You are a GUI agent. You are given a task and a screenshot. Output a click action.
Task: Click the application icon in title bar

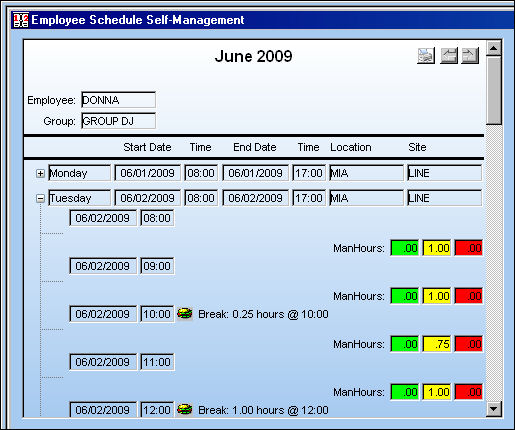[x=21, y=20]
